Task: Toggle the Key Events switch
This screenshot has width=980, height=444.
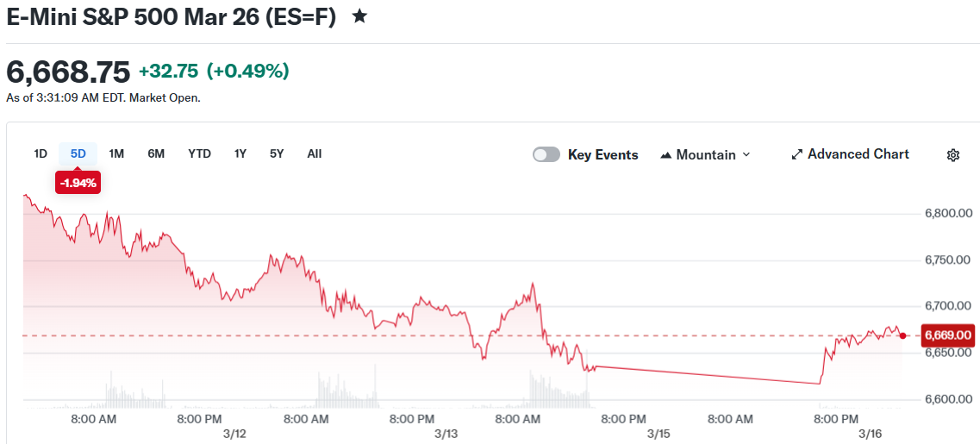Action: pos(546,155)
